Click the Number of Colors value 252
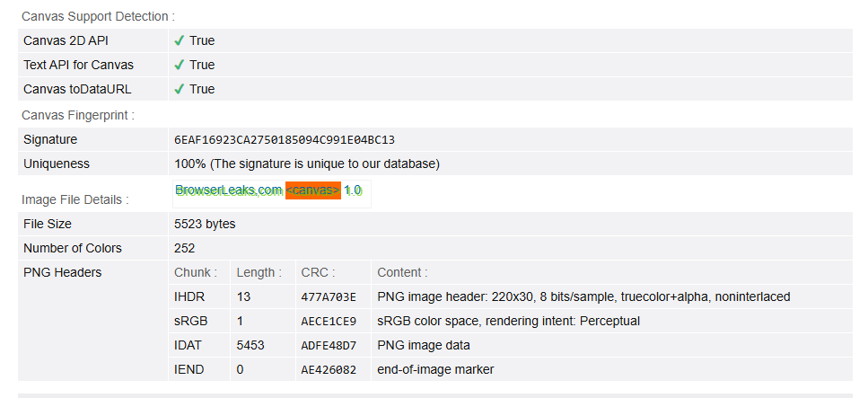The image size is (868, 398). tap(184, 248)
